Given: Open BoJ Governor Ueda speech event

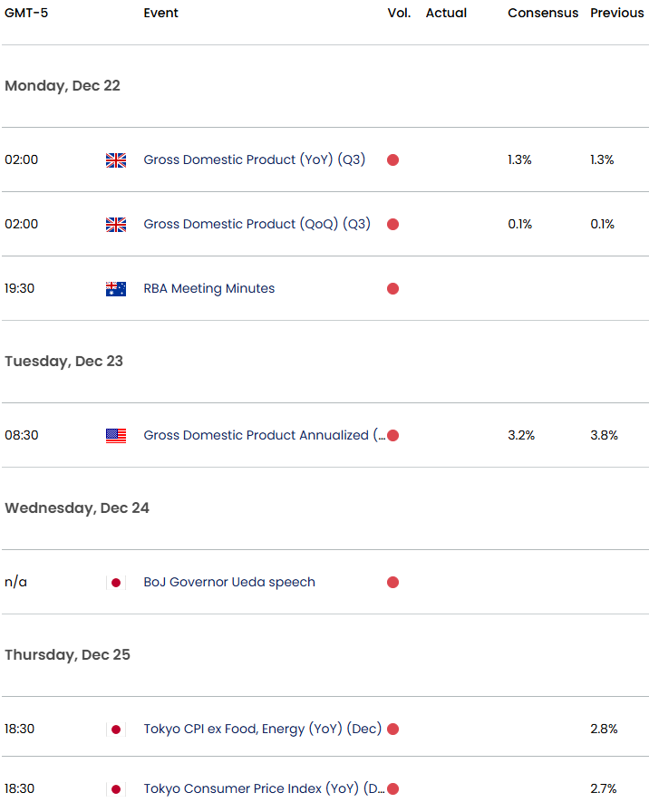Looking at the screenshot, I should click(x=229, y=583).
